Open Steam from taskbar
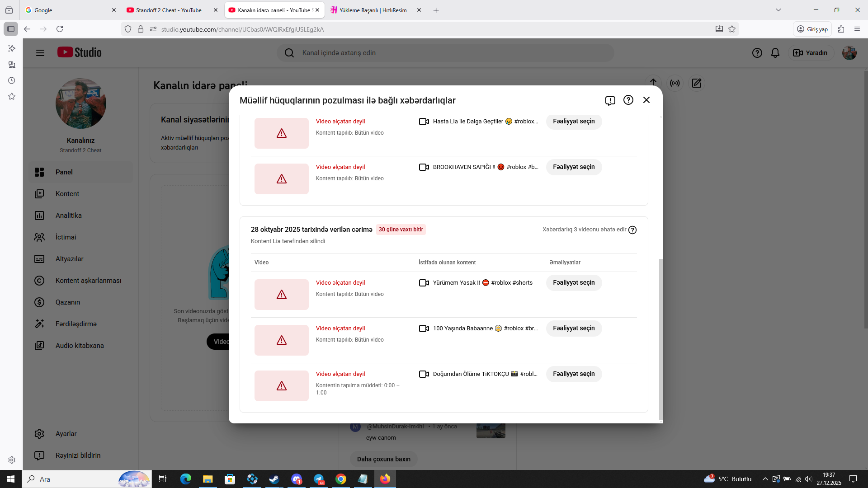Screen dimensions: 868x488 (274, 479)
